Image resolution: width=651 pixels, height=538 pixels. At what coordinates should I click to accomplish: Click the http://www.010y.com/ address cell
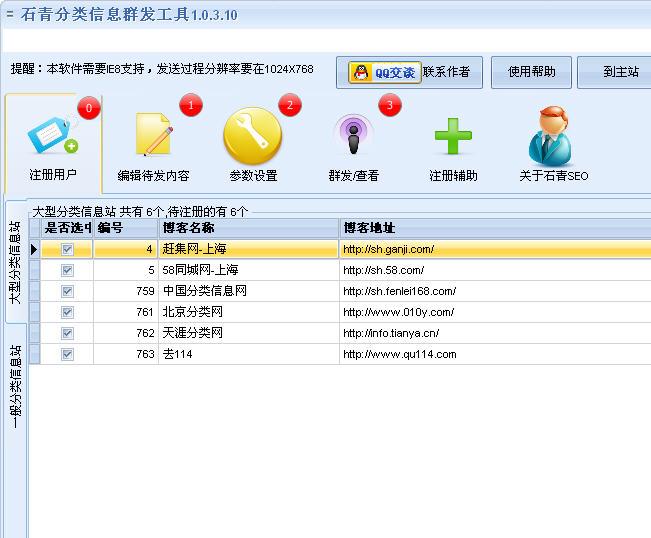click(x=495, y=312)
